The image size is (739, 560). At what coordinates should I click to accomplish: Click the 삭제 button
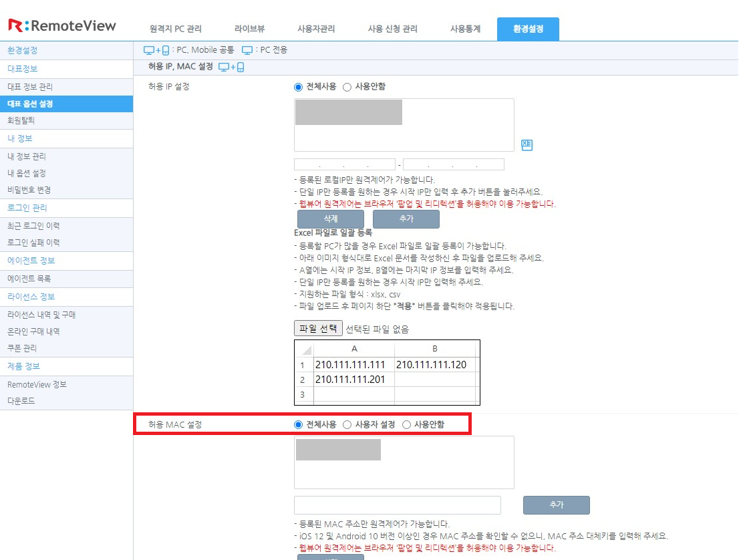click(x=330, y=219)
